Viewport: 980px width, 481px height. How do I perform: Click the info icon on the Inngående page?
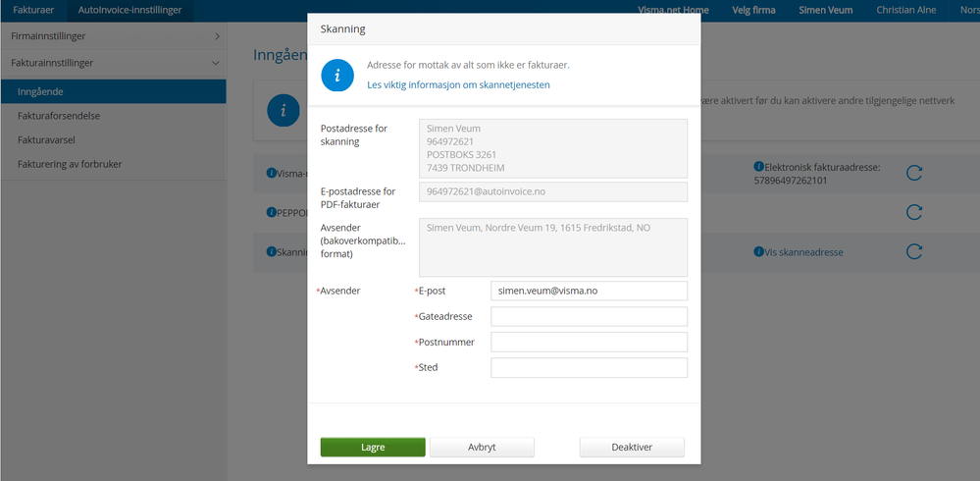tap(284, 111)
